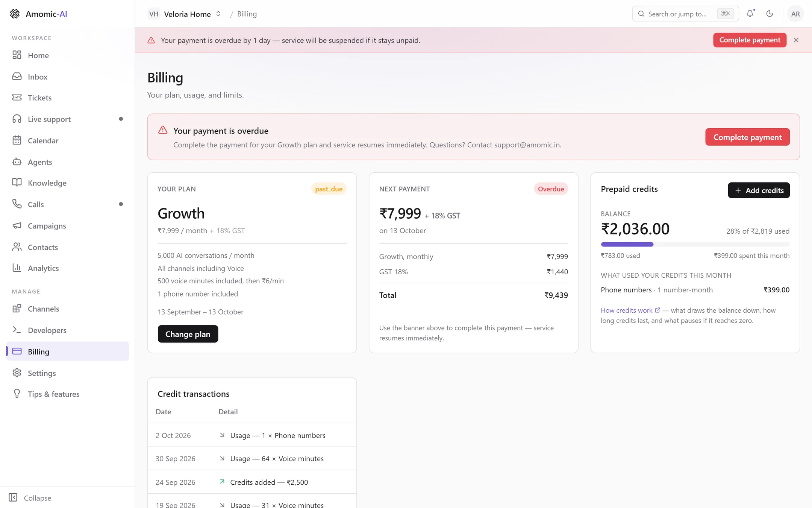Click the 'Usage — 64 × Voice minutes' row
This screenshot has width=812, height=508.
(x=252, y=459)
